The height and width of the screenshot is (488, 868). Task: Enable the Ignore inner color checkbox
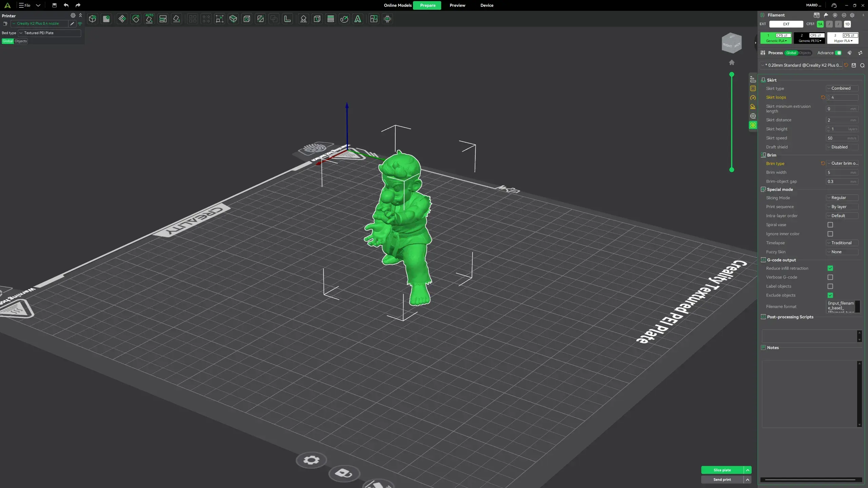tap(830, 234)
